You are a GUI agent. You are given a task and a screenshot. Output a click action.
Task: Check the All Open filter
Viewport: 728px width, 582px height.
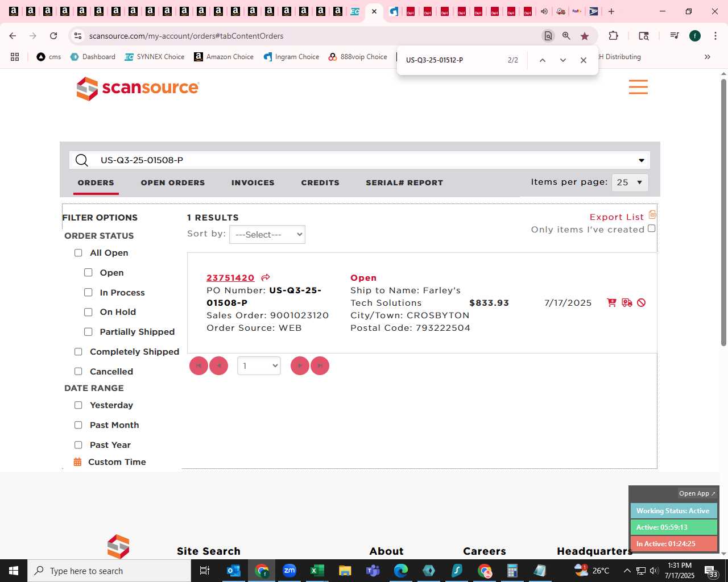(78, 253)
